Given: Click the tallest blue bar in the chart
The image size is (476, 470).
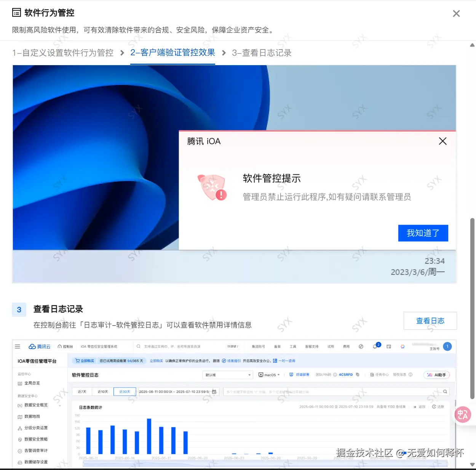Looking at the screenshot, I should pyautogui.click(x=149, y=436).
